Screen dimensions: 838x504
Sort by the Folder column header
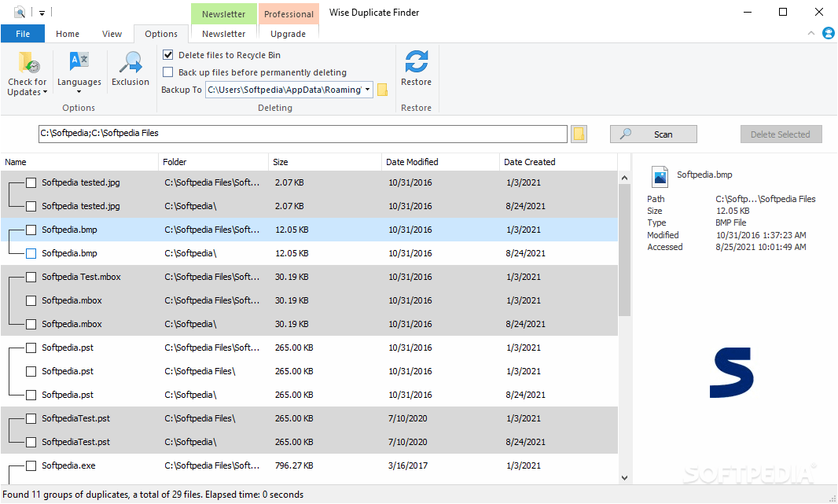[x=213, y=162]
